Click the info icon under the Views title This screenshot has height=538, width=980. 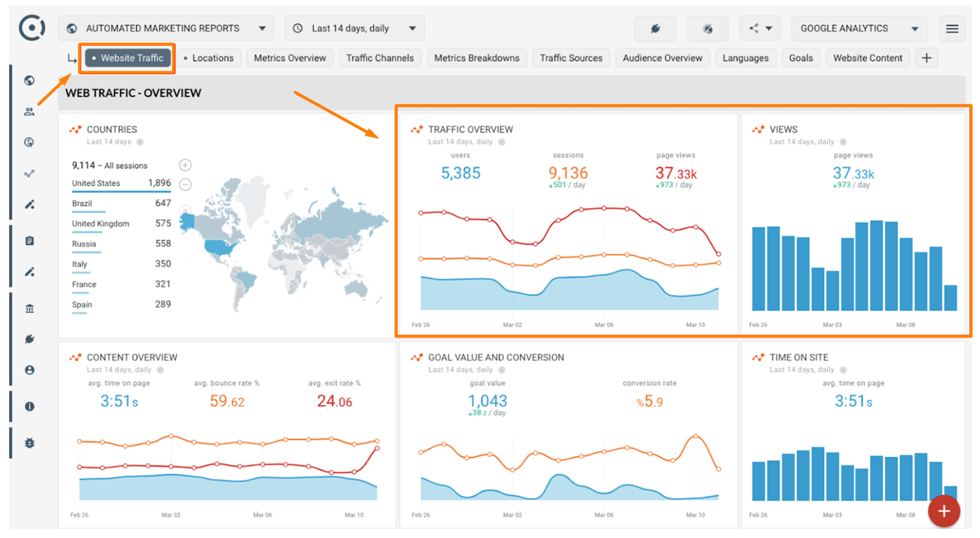click(x=844, y=142)
